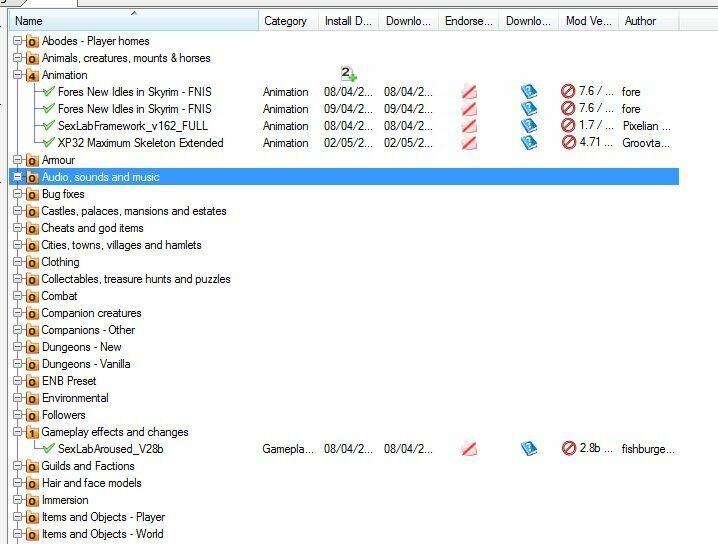Open blue book icon for SexLabAroused_V28b

click(x=529, y=448)
